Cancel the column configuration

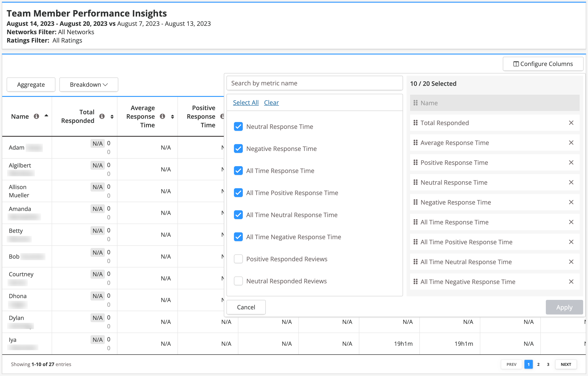click(246, 307)
